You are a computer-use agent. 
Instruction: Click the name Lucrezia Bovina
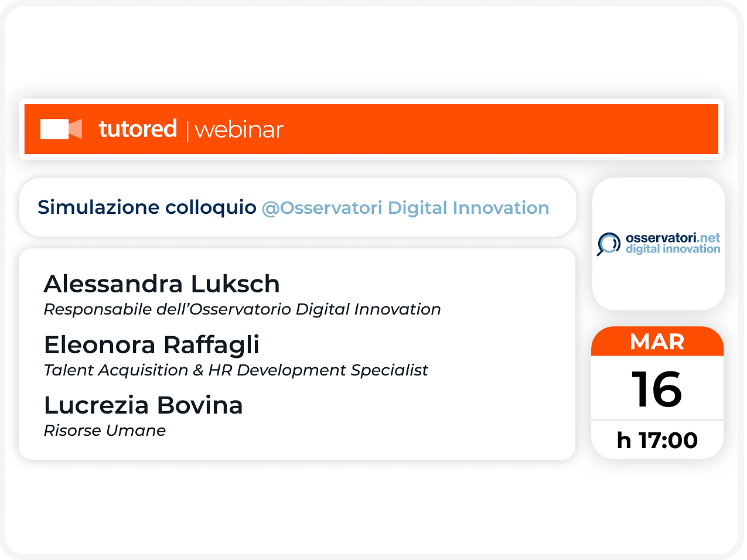click(x=144, y=405)
